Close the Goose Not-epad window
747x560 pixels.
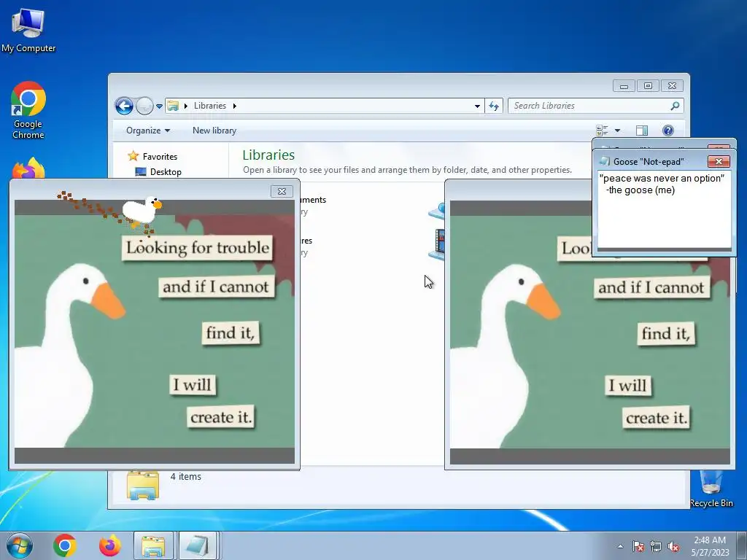click(719, 161)
